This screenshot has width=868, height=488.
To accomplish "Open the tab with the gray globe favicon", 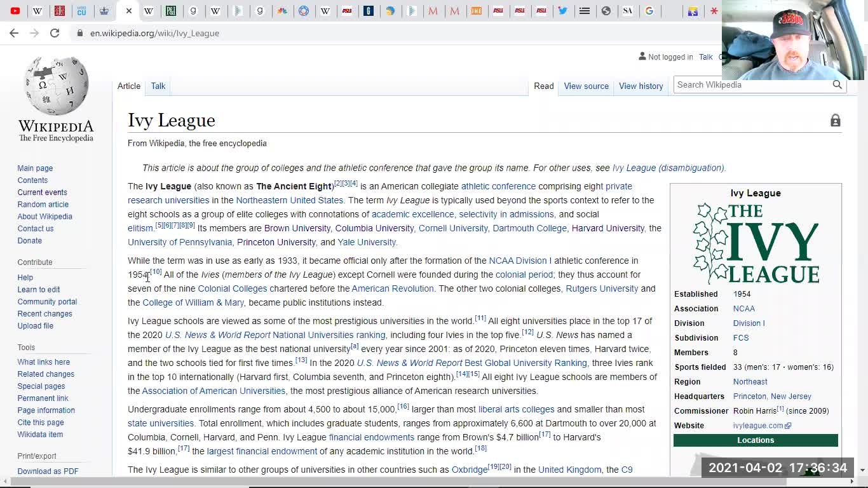I will 606,11.
